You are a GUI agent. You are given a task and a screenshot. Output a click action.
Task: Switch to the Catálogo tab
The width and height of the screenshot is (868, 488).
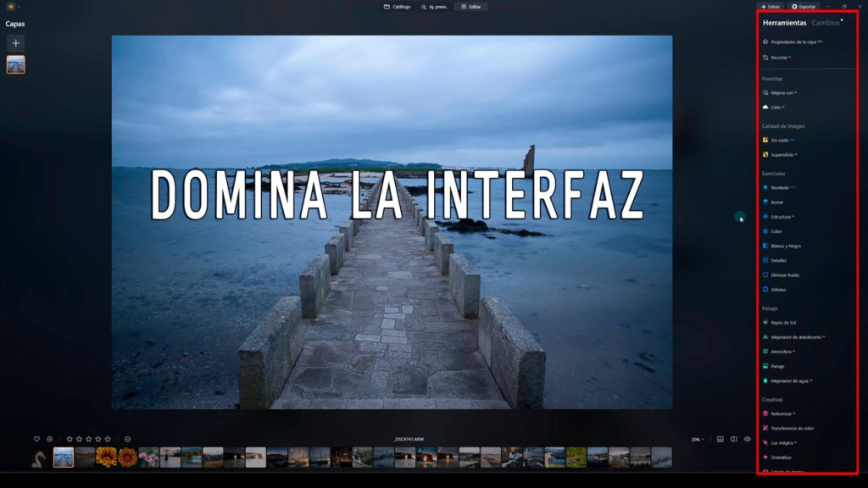point(398,7)
